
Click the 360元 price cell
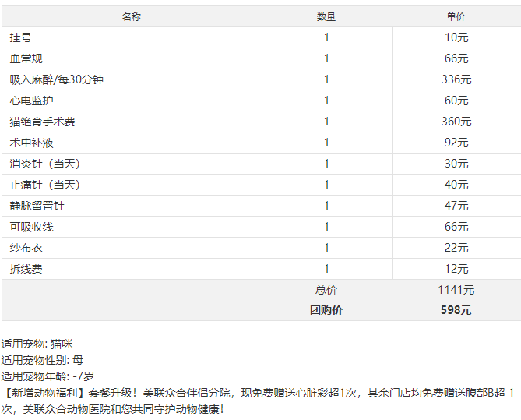(456, 122)
